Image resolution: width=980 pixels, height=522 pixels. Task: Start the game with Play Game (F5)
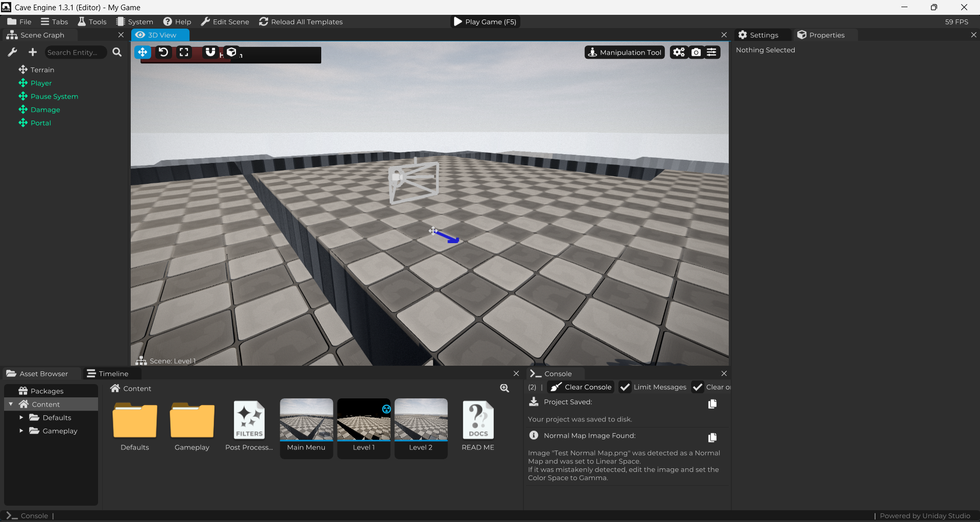[x=485, y=21]
